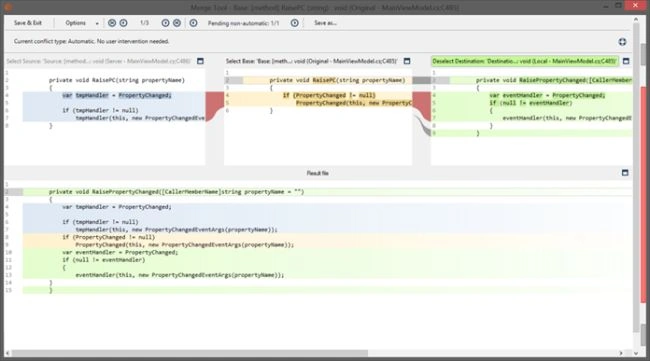Go to the previous conflict icon
This screenshot has height=361, width=650.
pos(124,23)
